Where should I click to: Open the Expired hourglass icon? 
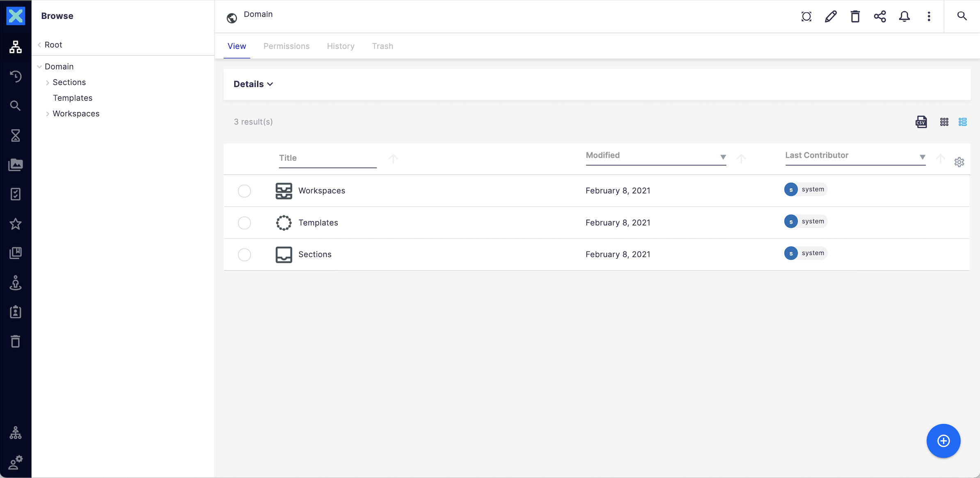(16, 135)
